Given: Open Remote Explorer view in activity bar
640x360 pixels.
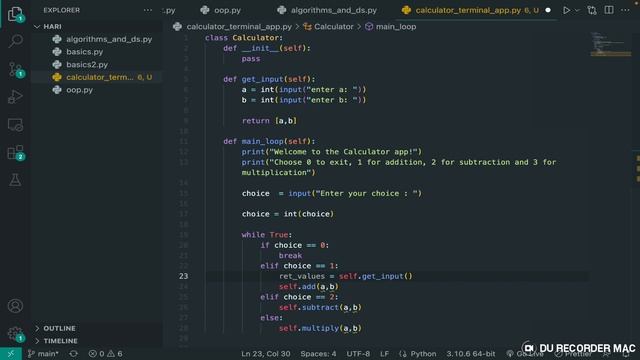Looking at the screenshot, I should [15, 124].
